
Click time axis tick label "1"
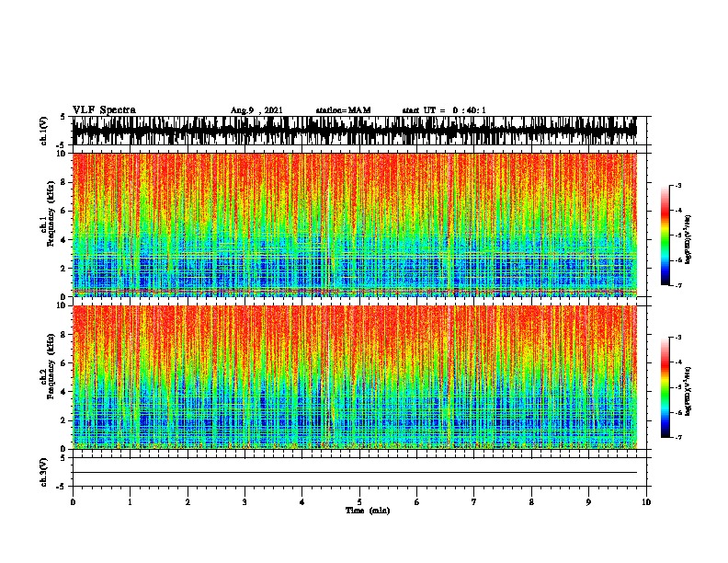coord(130,502)
